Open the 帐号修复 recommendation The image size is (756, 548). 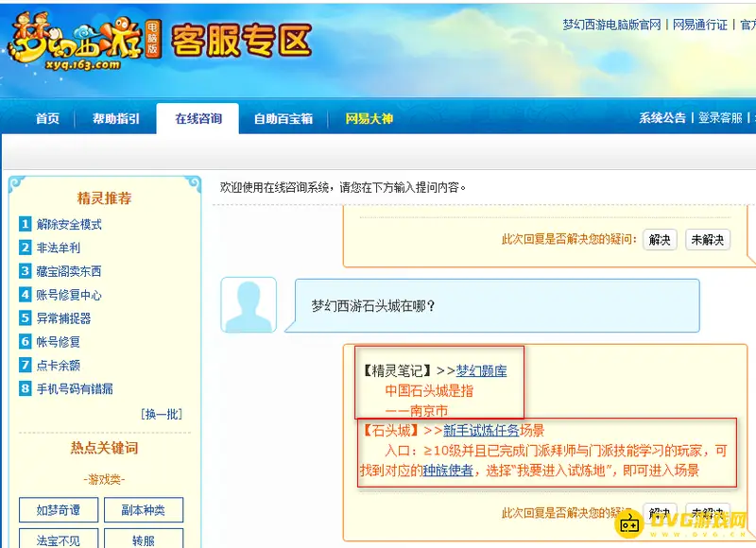tap(59, 342)
